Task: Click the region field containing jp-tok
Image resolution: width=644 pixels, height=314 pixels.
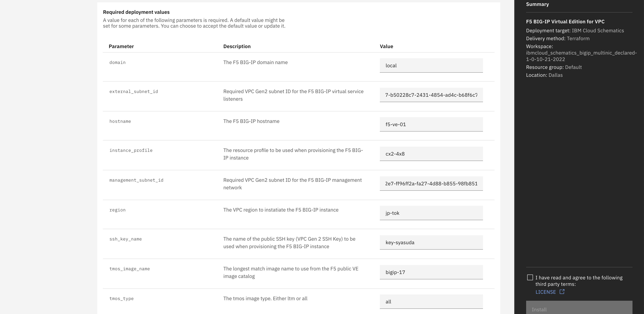Action: tap(431, 213)
